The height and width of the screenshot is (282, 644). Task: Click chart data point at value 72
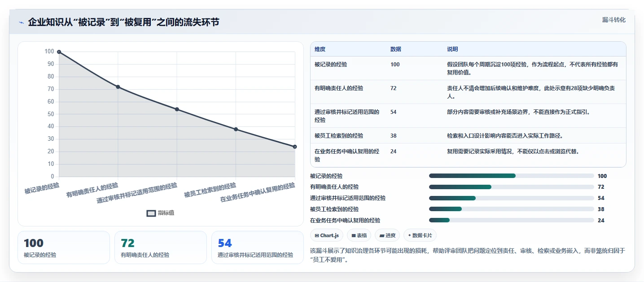coord(118,87)
